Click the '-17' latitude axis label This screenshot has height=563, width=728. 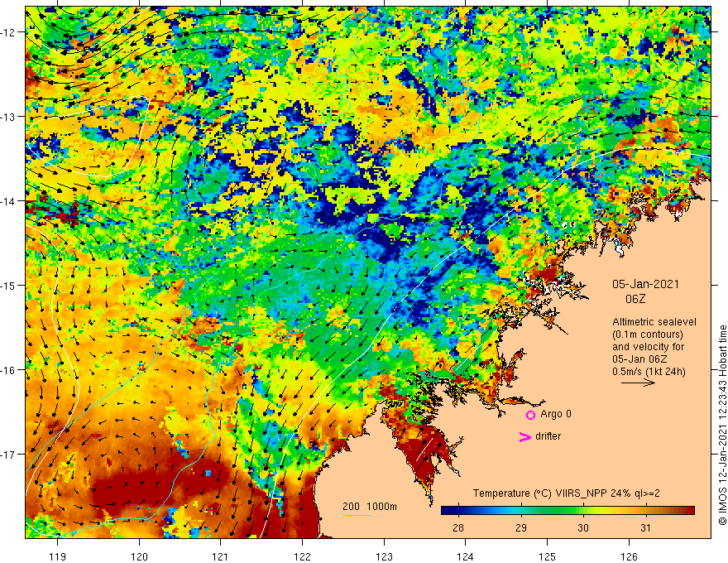(x=9, y=455)
